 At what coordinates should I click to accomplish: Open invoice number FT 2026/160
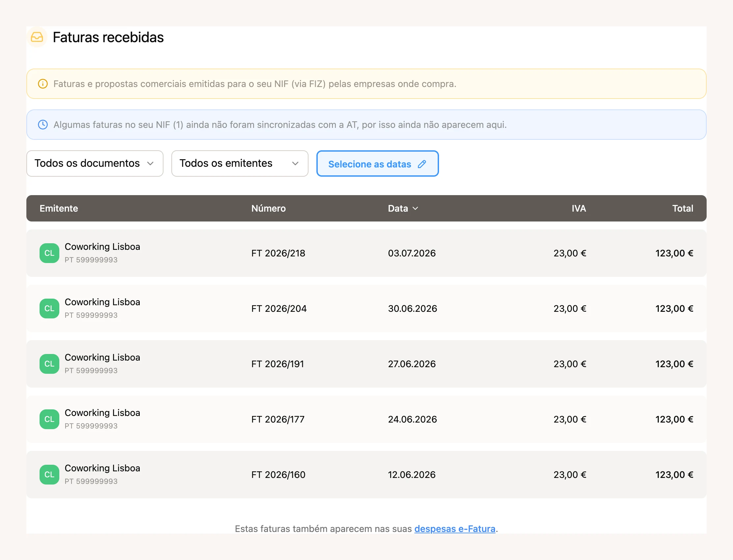278,474
